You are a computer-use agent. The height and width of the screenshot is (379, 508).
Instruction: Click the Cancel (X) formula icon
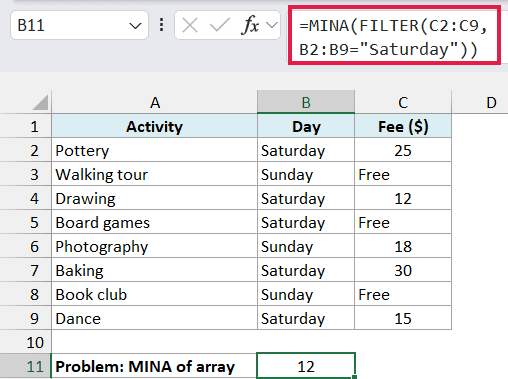pos(190,25)
